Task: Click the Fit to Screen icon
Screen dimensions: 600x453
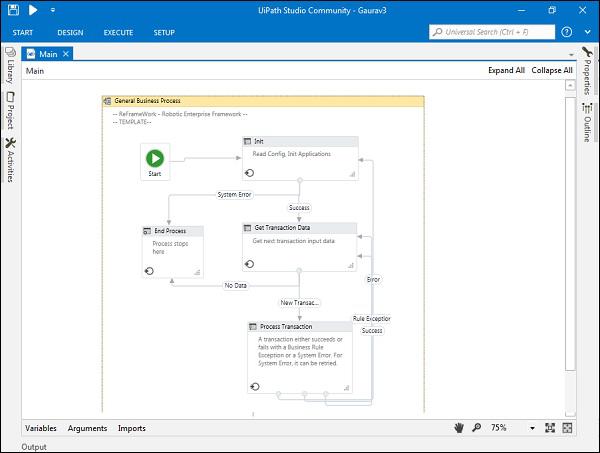Action: [x=550, y=428]
